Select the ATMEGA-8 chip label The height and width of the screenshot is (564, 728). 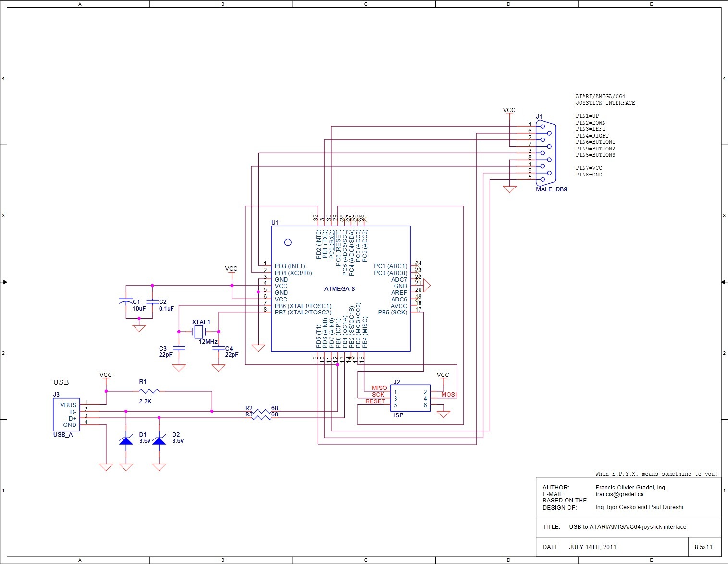(339, 289)
